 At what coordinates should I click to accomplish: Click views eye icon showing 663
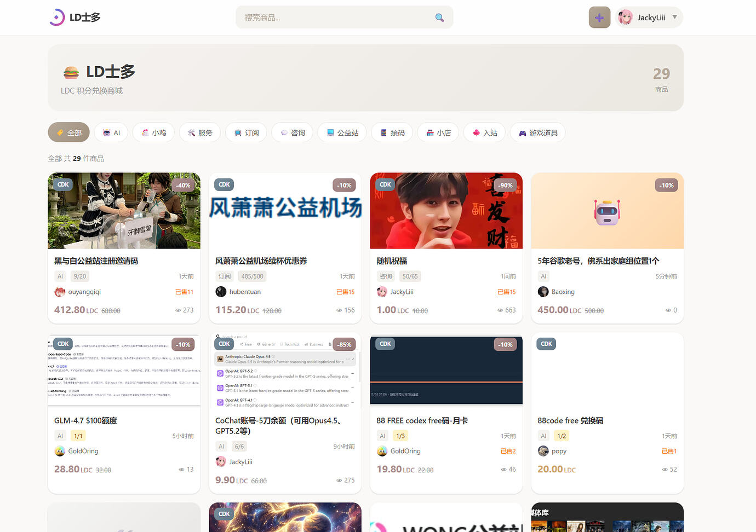(x=500, y=310)
